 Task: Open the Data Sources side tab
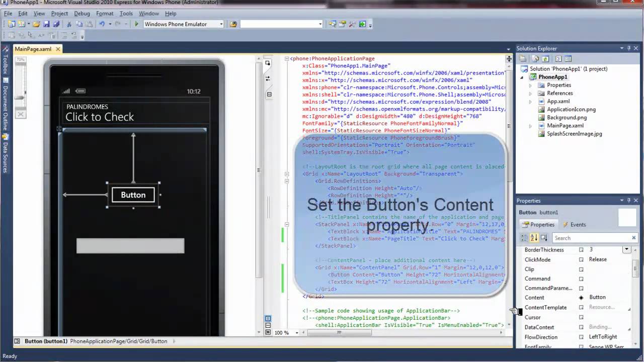(x=5, y=154)
